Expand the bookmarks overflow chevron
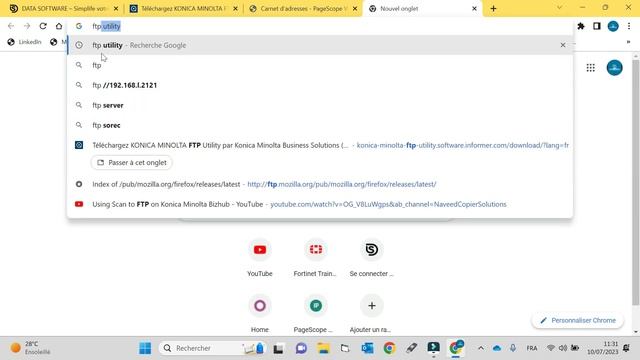Screen dimensions: 640x360 (x=628, y=42)
